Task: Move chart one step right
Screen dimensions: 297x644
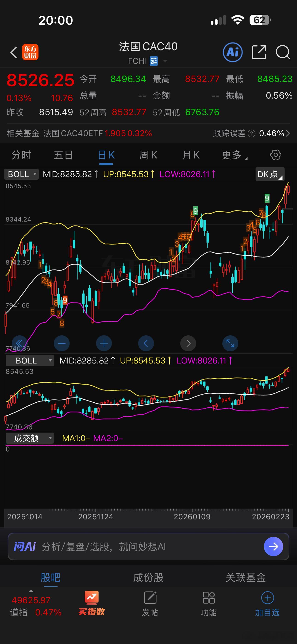Action: [x=188, y=343]
